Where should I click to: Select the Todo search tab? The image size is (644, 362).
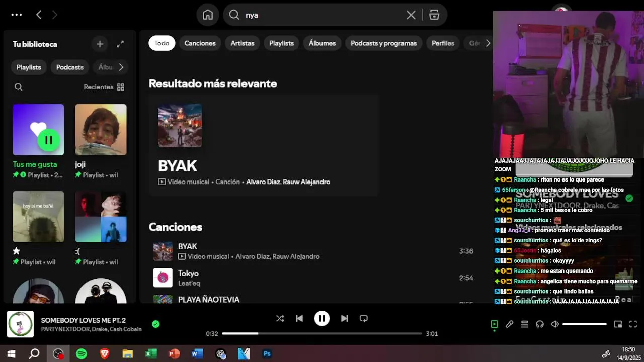coord(162,43)
